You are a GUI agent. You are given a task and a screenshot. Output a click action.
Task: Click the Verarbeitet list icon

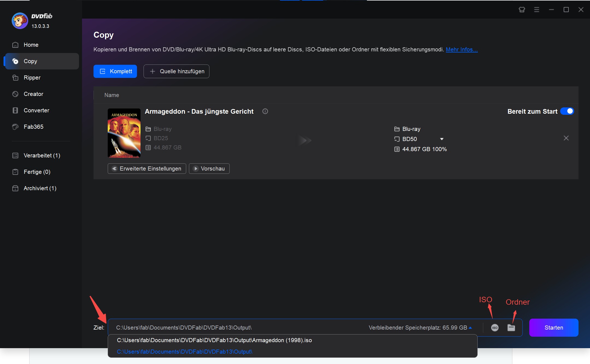pyautogui.click(x=15, y=155)
